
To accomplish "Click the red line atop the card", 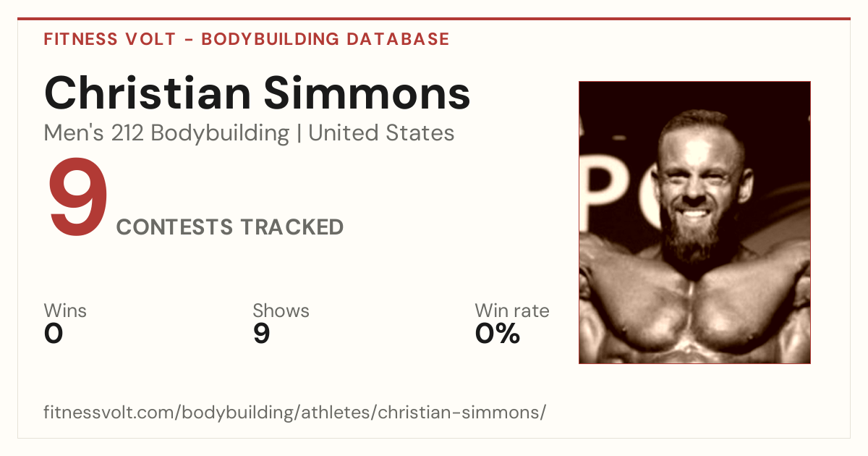I will point(434,19).
